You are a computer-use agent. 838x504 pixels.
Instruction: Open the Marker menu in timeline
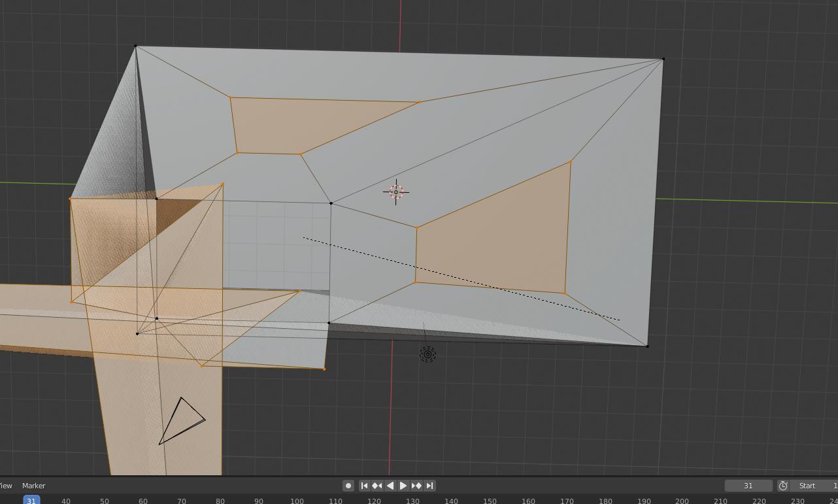[34, 486]
